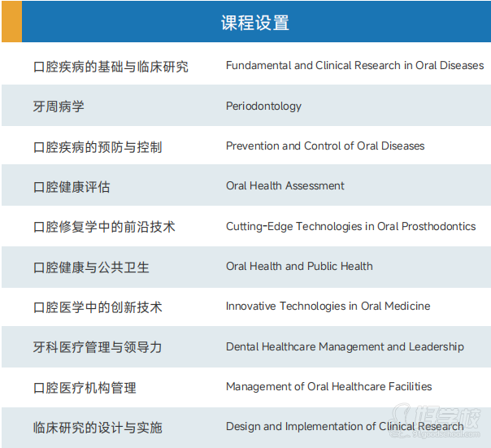Screen dimensions: 491x448
Task: Click the Periodontology text
Action: coord(263,107)
